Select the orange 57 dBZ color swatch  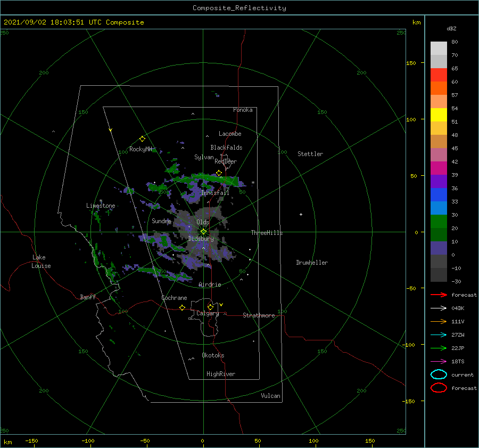tap(439, 88)
